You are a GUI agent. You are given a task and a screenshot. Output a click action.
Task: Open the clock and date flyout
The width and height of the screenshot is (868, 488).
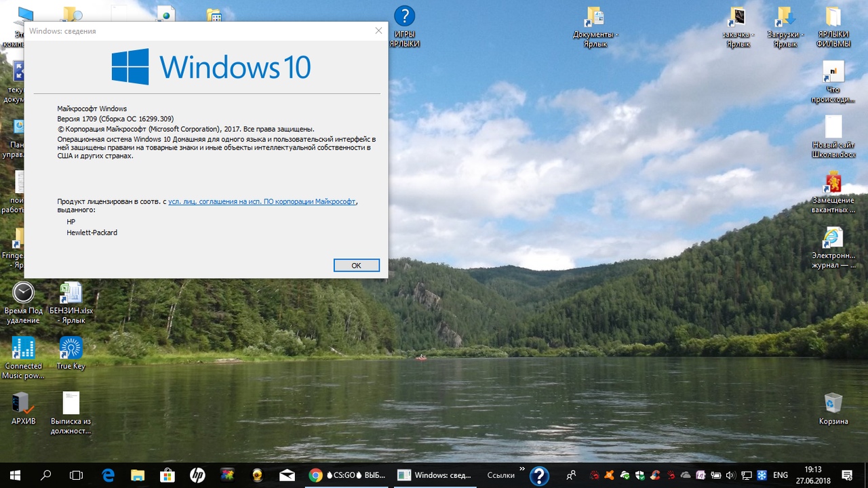coord(814,475)
